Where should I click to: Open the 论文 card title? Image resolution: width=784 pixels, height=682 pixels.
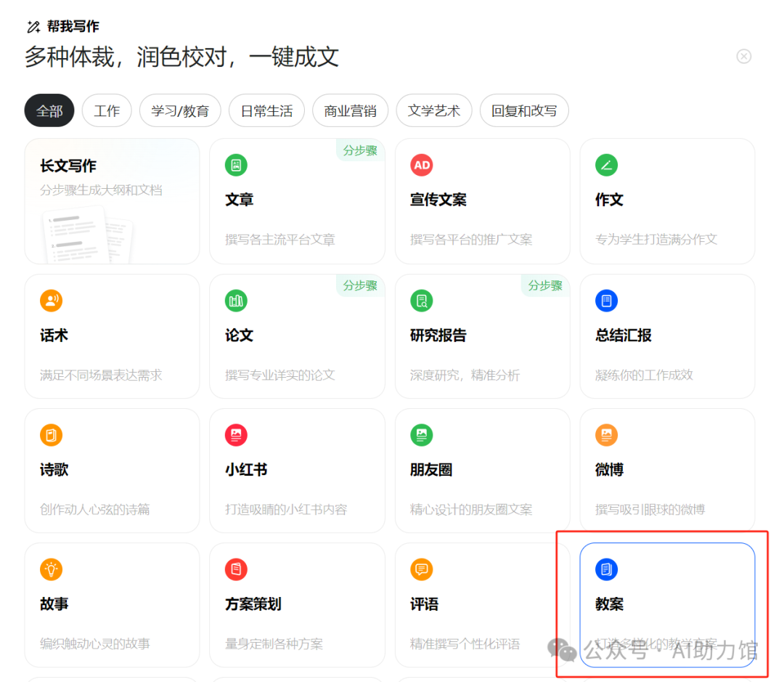click(x=239, y=336)
